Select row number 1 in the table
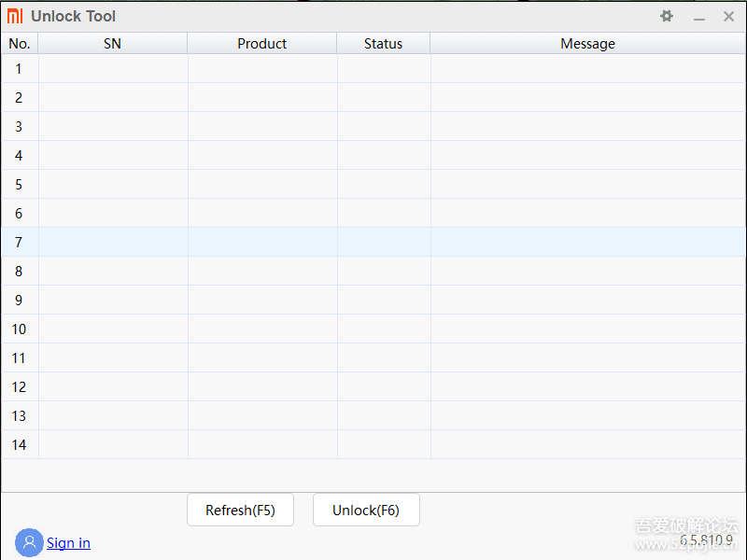Viewport: 747px width, 560px height. click(19, 69)
